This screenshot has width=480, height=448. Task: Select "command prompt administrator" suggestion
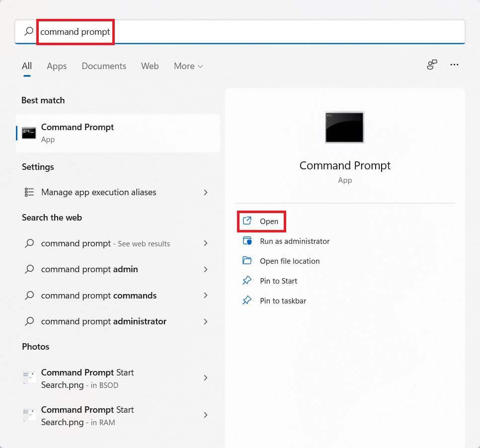coord(118,321)
